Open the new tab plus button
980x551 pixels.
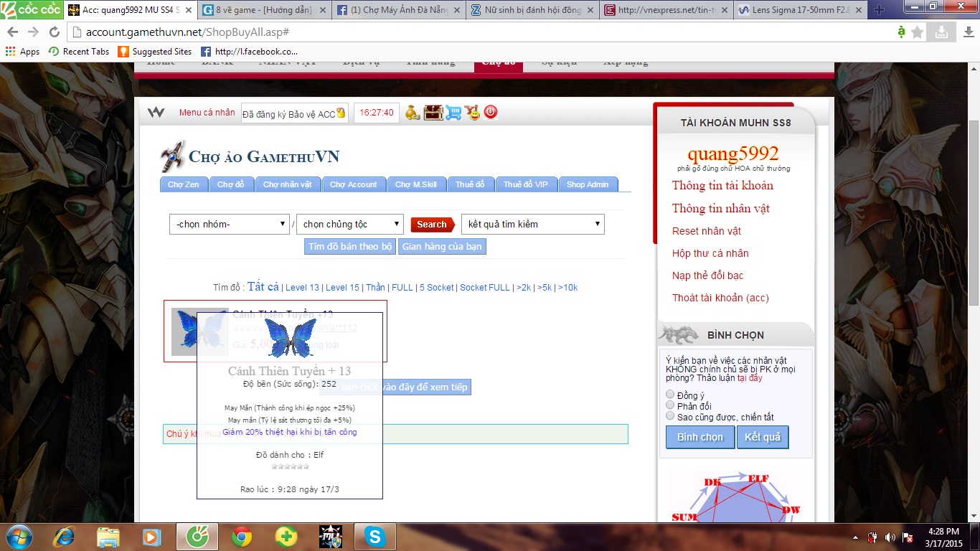(x=880, y=10)
